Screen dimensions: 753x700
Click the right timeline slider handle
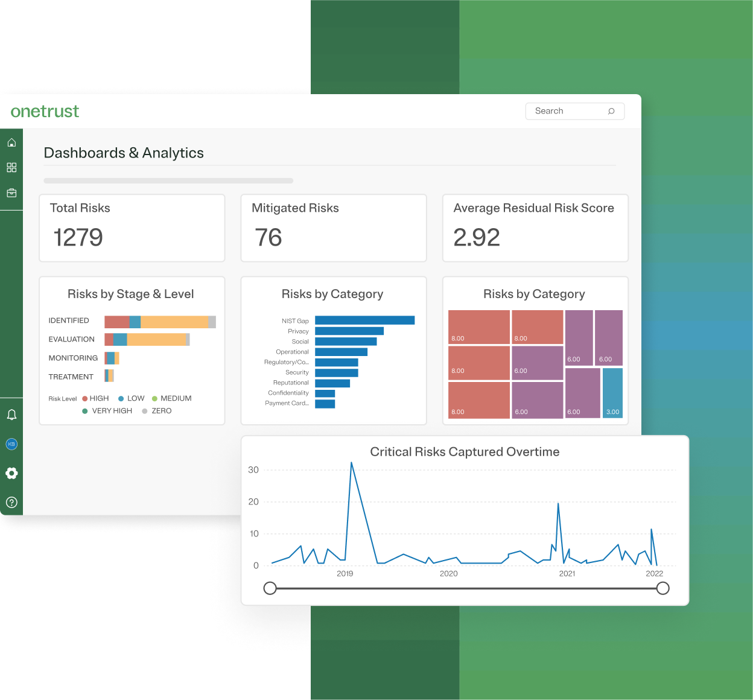[662, 588]
